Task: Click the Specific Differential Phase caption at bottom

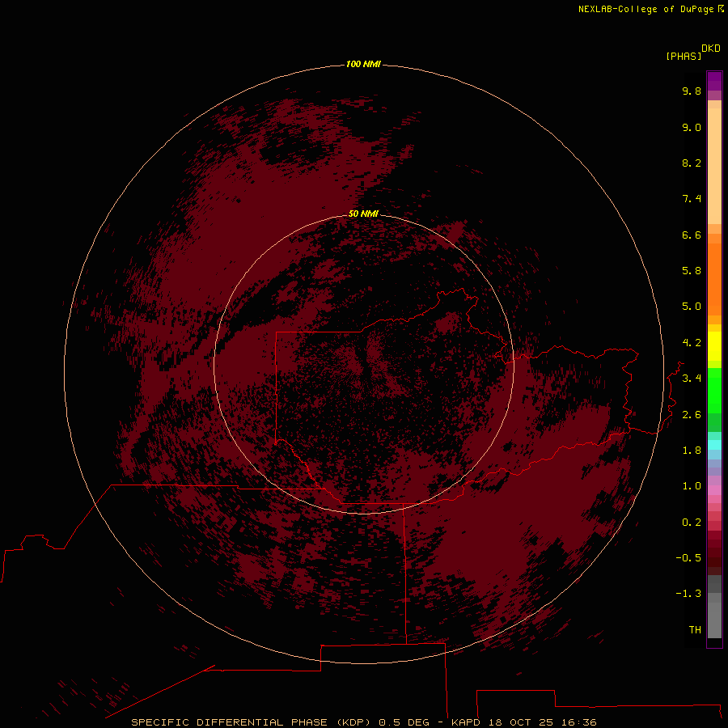Action: [363, 722]
